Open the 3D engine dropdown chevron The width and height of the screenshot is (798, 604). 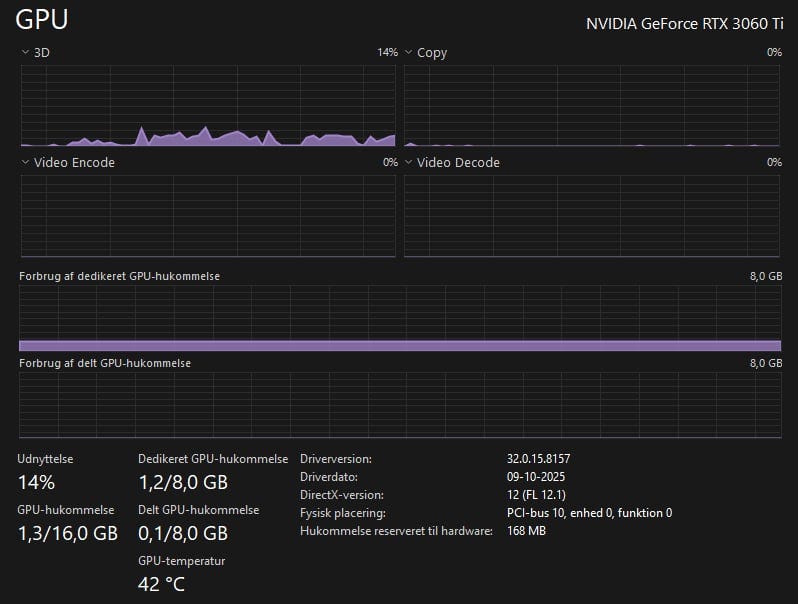[25, 52]
